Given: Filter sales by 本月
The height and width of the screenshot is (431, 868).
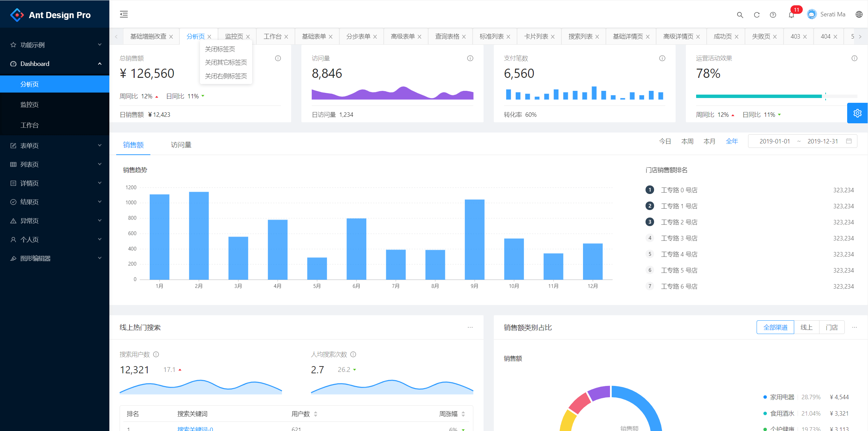Looking at the screenshot, I should pos(709,141).
